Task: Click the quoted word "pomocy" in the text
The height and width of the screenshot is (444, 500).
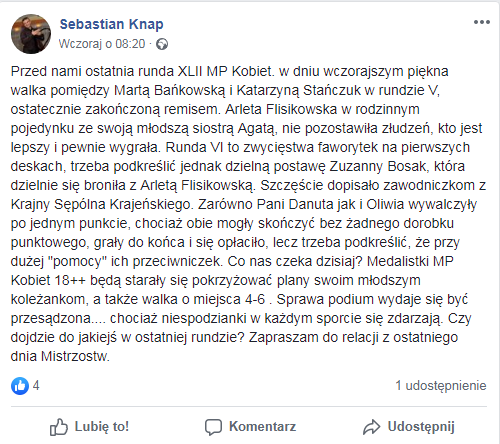Action: point(77,261)
